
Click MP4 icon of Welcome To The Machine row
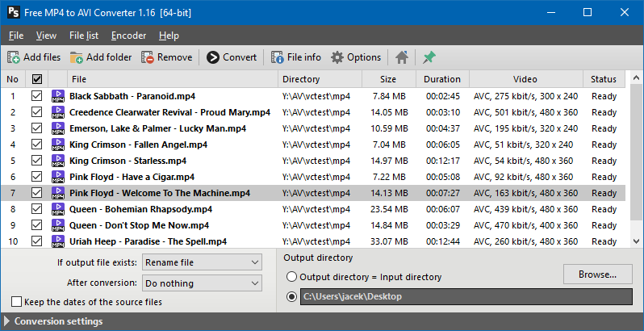[x=58, y=193]
